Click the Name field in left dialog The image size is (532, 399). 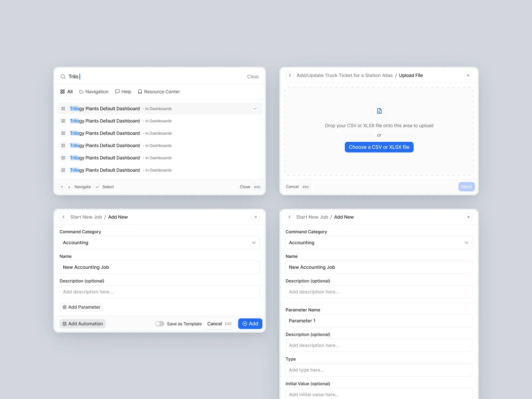coord(160,267)
